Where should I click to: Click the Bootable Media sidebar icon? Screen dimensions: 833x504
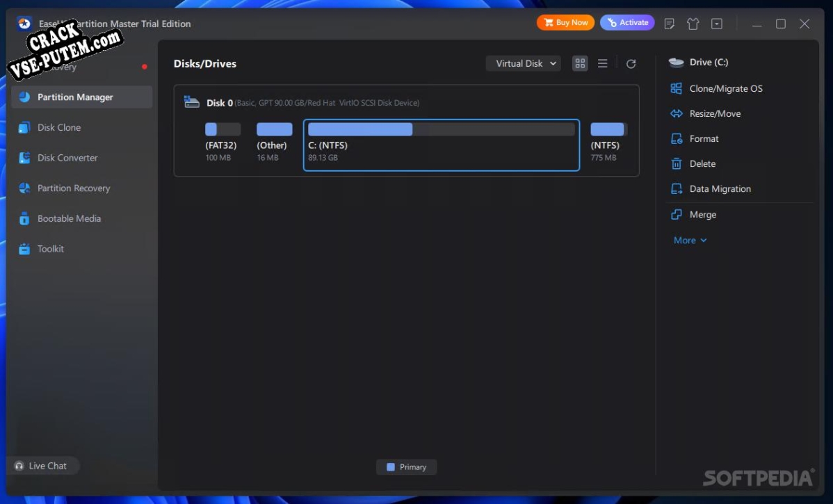pyautogui.click(x=24, y=218)
